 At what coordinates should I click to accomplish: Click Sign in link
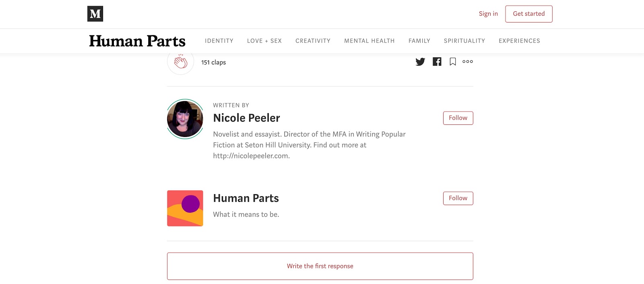tap(488, 14)
